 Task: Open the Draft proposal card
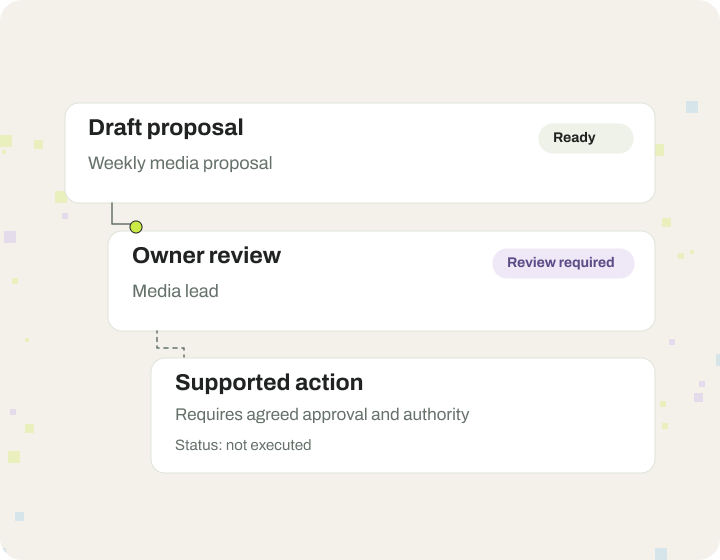pyautogui.click(x=360, y=153)
